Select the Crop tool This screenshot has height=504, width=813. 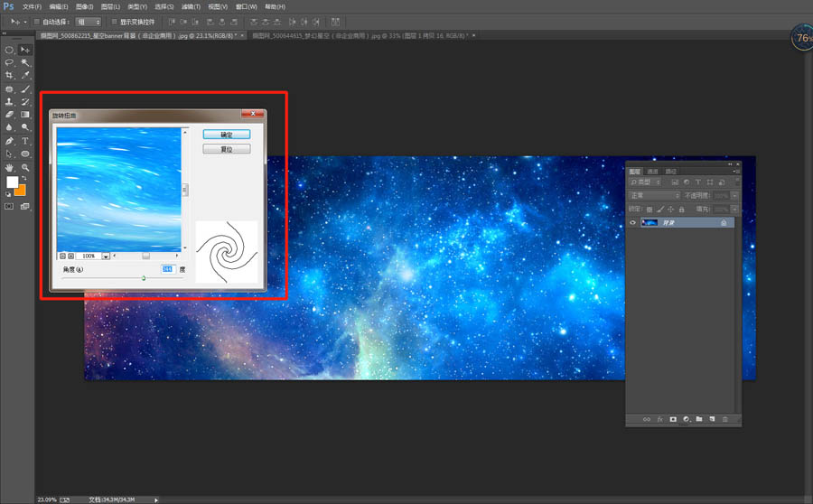[x=10, y=76]
